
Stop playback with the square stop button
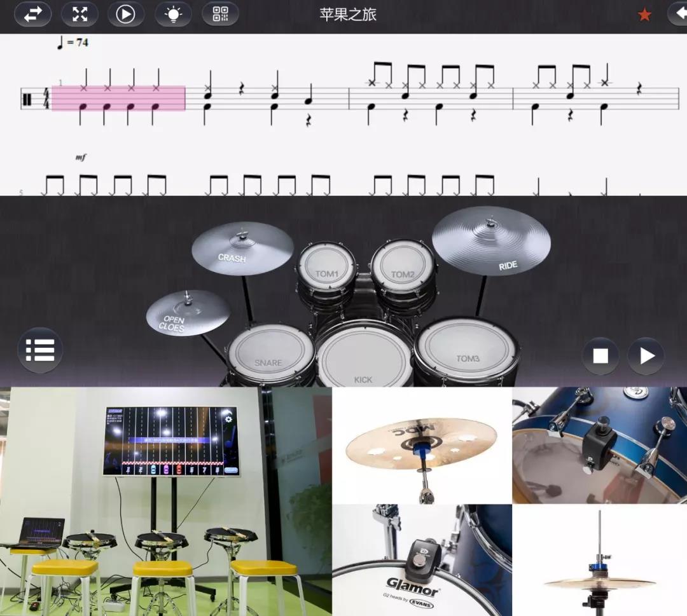pyautogui.click(x=600, y=355)
